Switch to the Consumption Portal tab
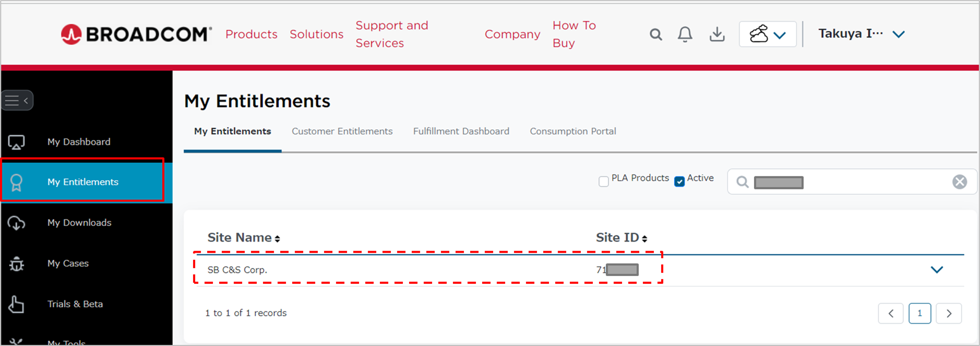 573,132
